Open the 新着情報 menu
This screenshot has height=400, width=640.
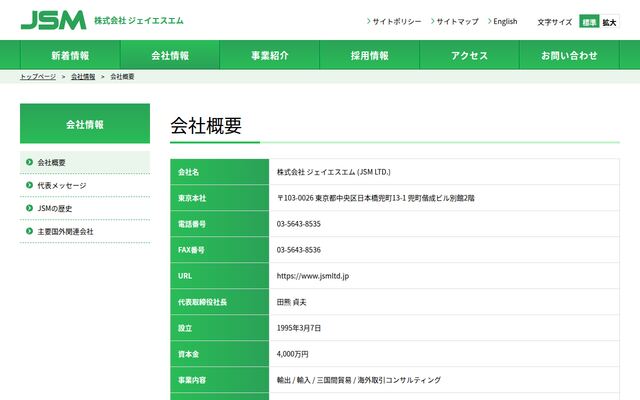tap(70, 55)
